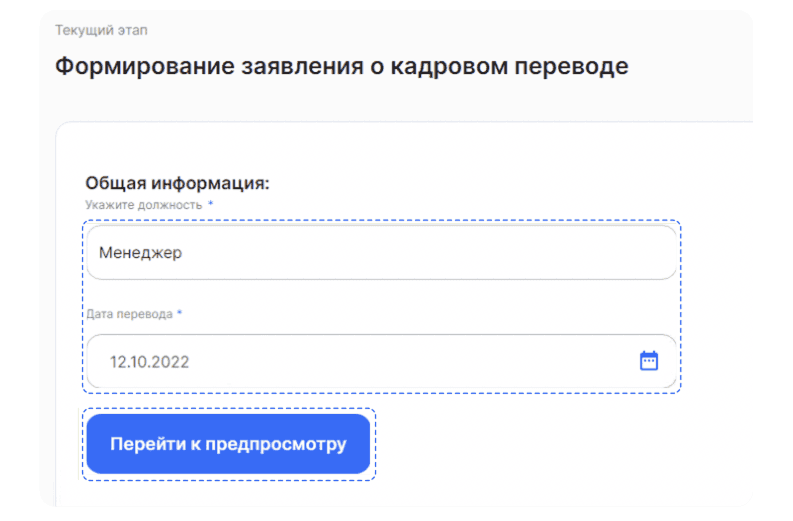Click the word 'предпросмотру' on blue button

click(x=276, y=445)
